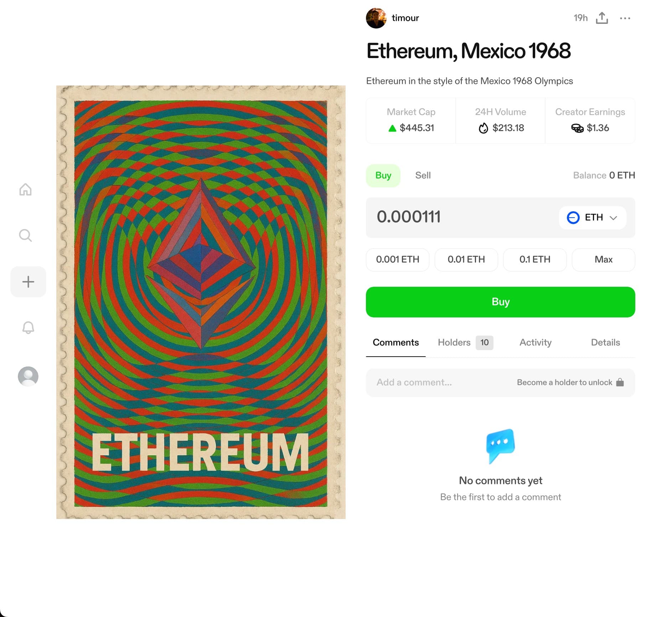Switch to Buy mode toggle

pyautogui.click(x=383, y=175)
